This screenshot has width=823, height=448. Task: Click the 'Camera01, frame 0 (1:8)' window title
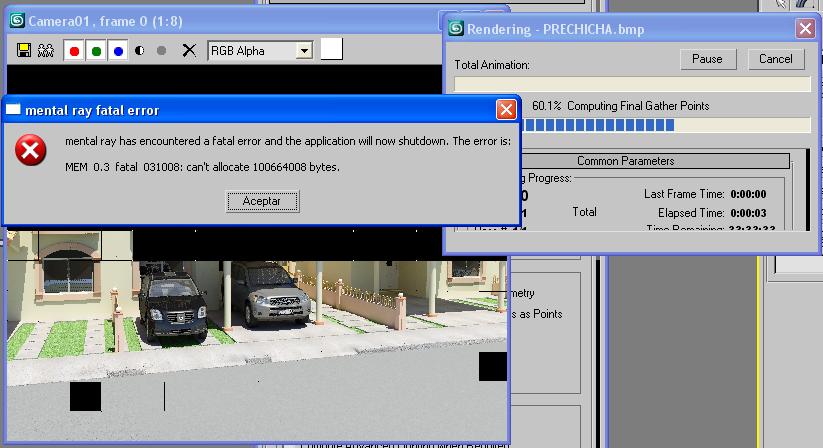(x=105, y=22)
